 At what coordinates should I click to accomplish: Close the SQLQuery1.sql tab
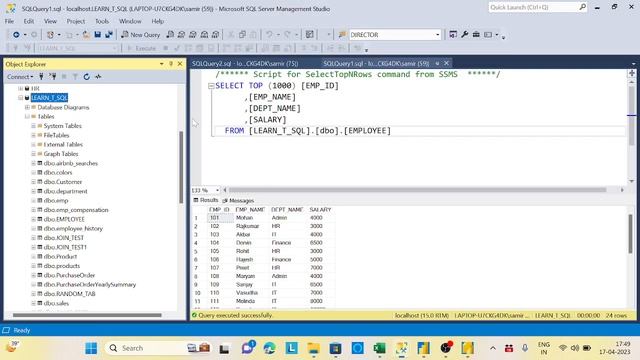click(446, 63)
